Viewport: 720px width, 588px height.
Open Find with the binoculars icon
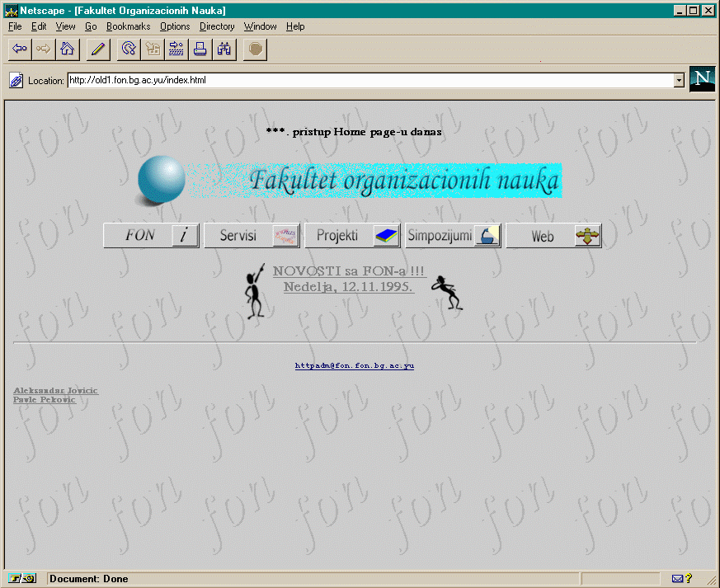pyautogui.click(x=224, y=49)
